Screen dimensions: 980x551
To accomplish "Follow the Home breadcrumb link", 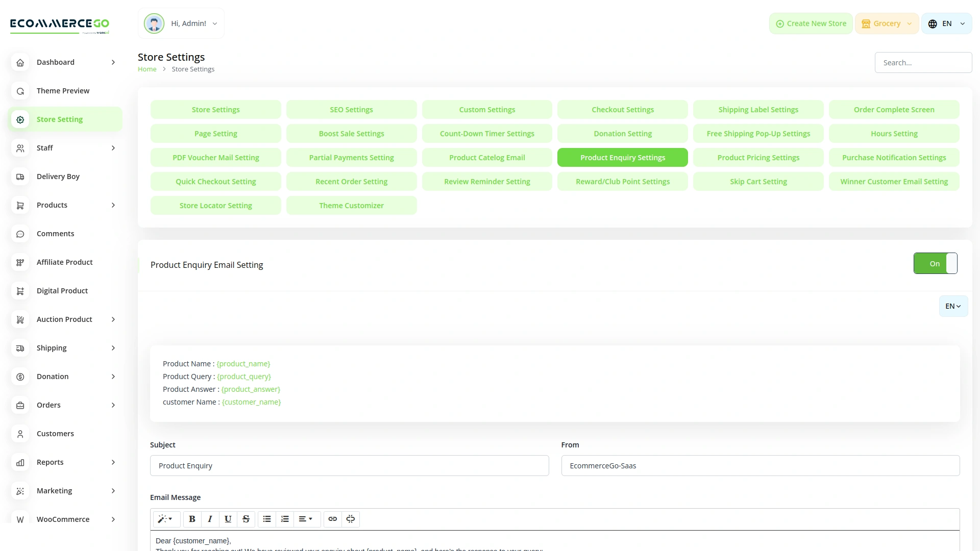I will click(147, 69).
